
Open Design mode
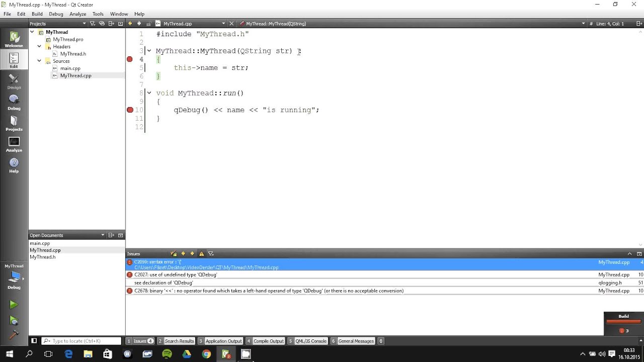coord(14,81)
